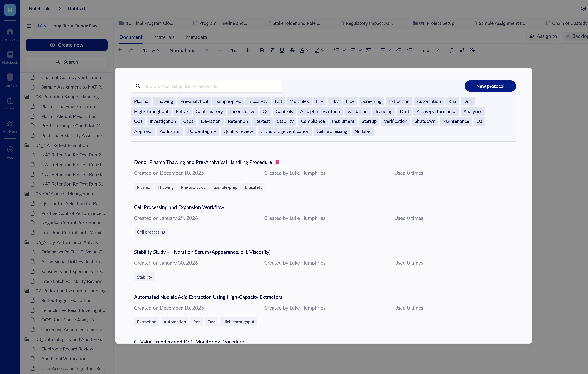The image size is (588, 374).
Task: Open the Insert menu in the editor toolbar
Action: (x=430, y=50)
